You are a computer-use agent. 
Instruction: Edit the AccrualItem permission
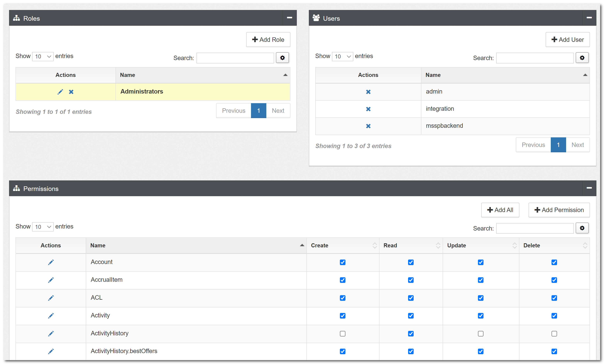[x=51, y=280]
